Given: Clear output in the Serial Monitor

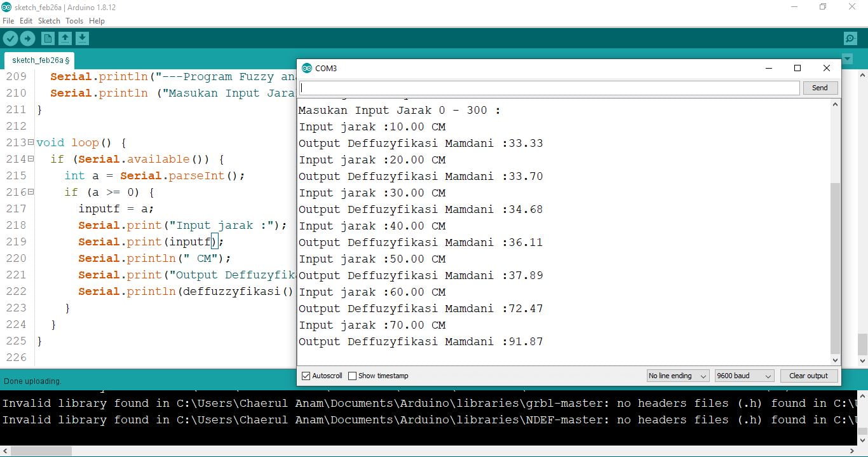Looking at the screenshot, I should pyautogui.click(x=808, y=376).
